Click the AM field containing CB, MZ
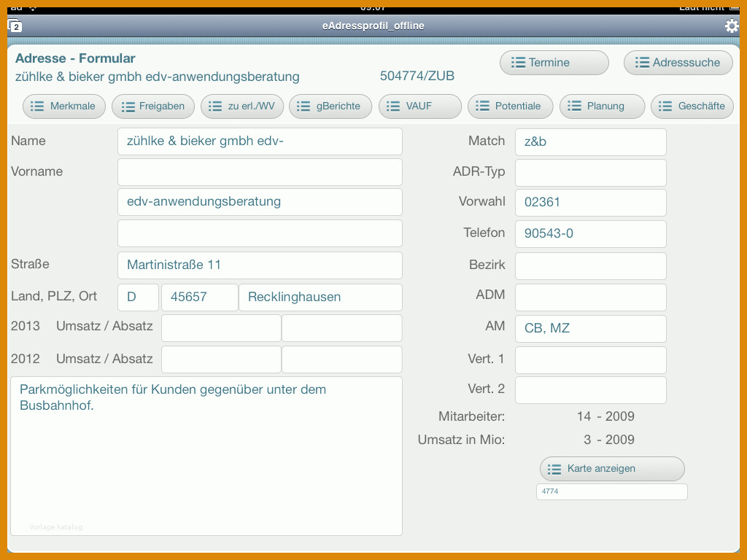The width and height of the screenshot is (747, 560). coord(591,328)
